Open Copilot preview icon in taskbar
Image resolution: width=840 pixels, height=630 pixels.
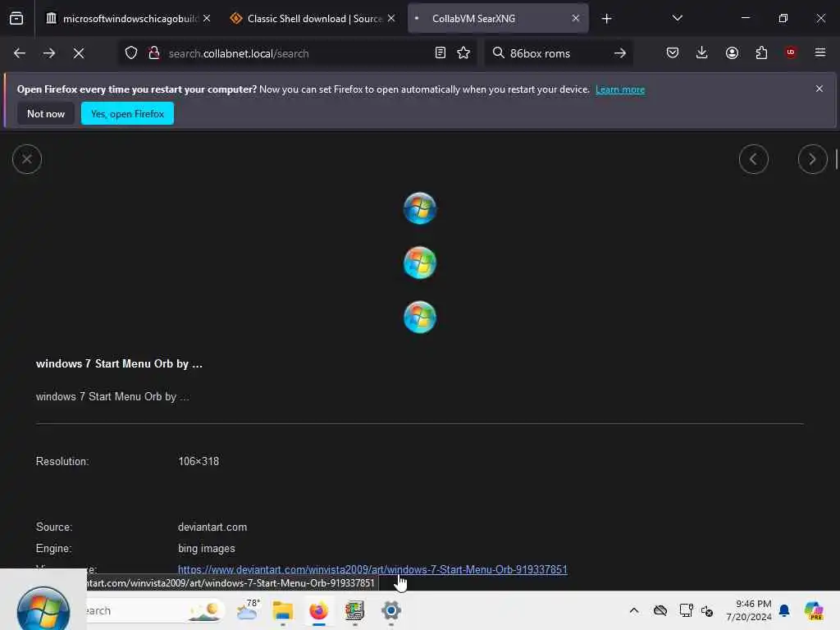(x=813, y=610)
